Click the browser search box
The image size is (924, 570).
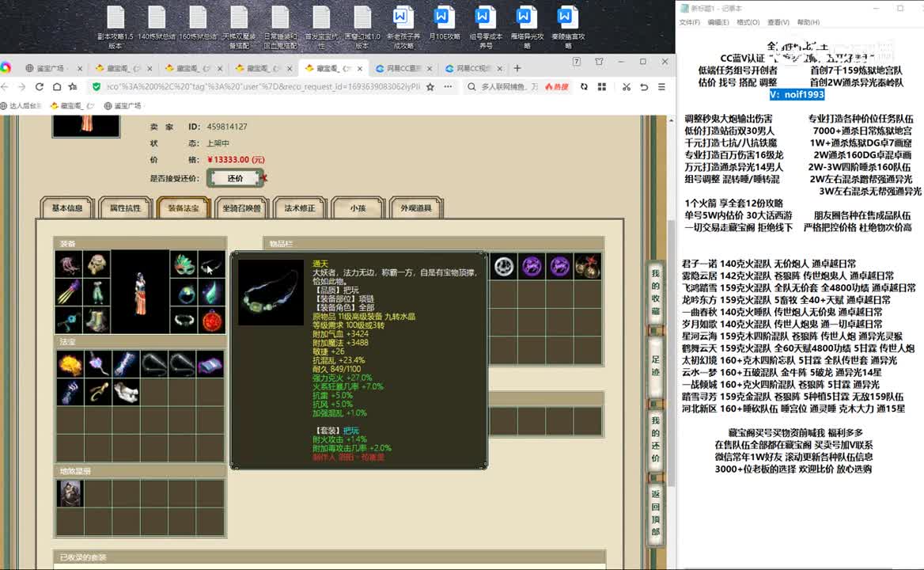click(509, 86)
